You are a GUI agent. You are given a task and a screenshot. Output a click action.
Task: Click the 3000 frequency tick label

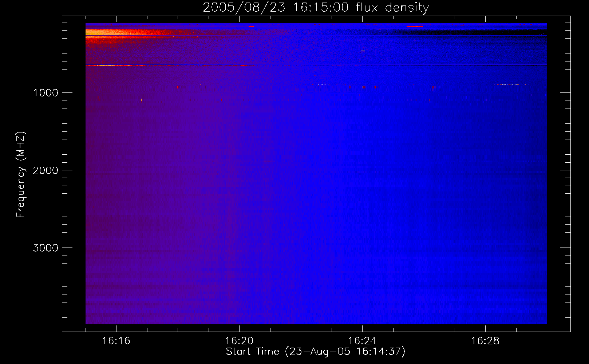(46, 248)
